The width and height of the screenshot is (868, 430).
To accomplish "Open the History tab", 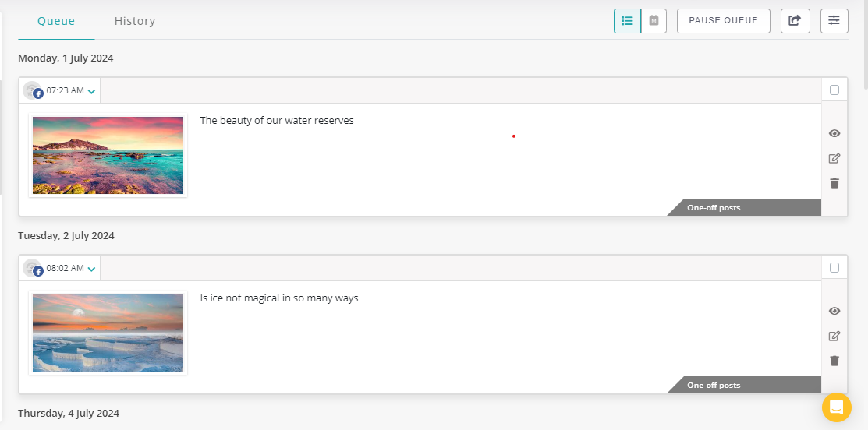I will (x=134, y=21).
